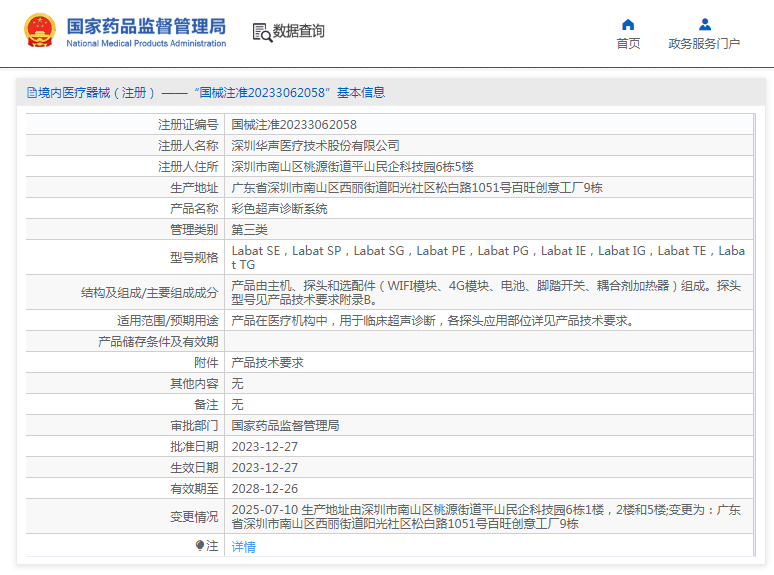This screenshot has width=774, height=575.
Task: Click the 适用范围/预期用途 label
Action: click(x=168, y=321)
